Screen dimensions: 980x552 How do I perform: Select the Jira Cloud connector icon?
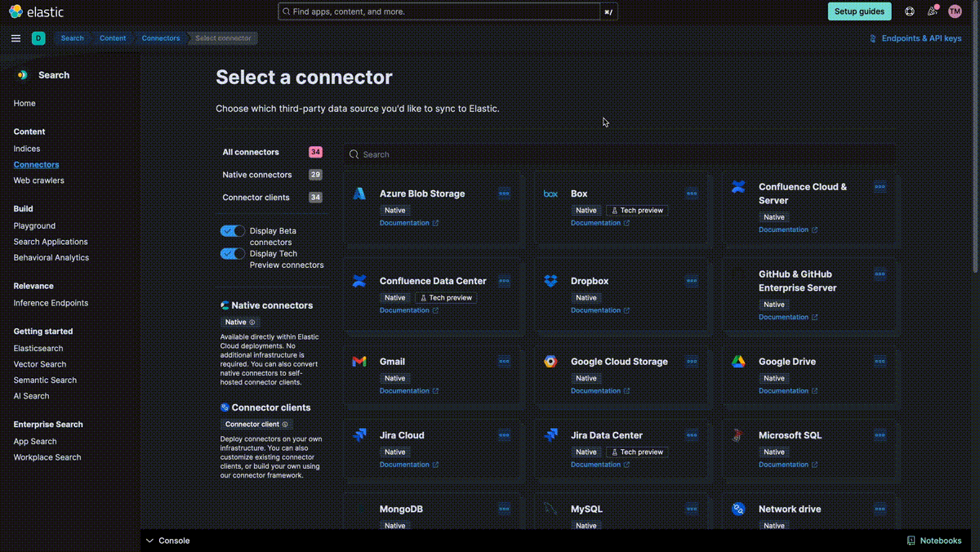360,434
